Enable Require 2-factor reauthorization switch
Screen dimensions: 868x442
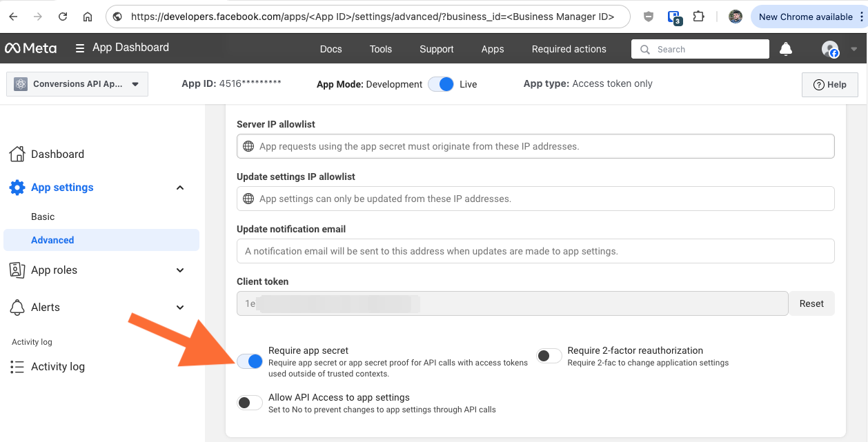click(549, 356)
